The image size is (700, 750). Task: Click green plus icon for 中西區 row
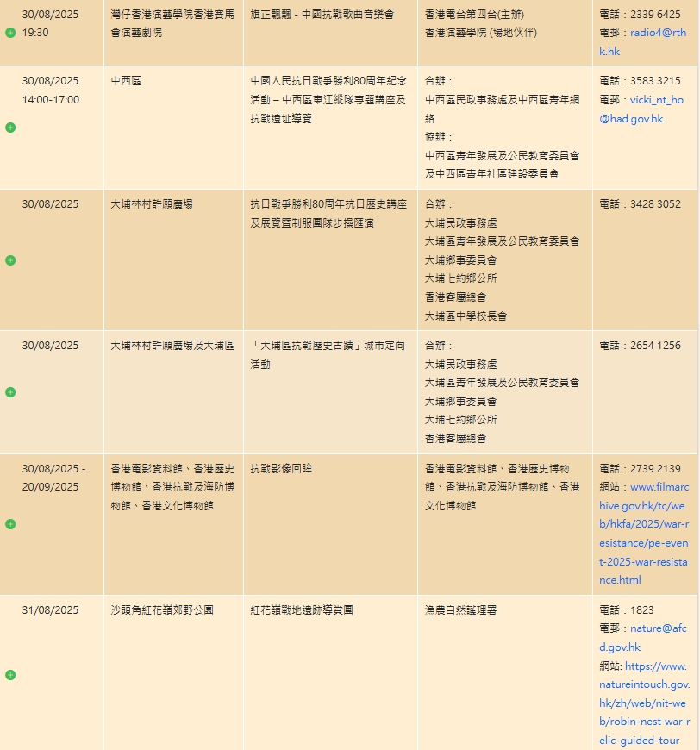10,128
